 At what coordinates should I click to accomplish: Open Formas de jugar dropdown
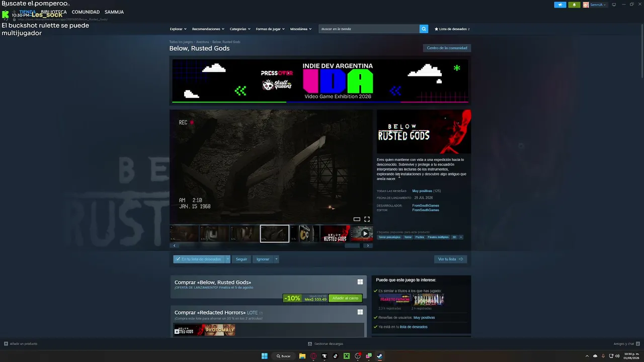click(x=270, y=29)
